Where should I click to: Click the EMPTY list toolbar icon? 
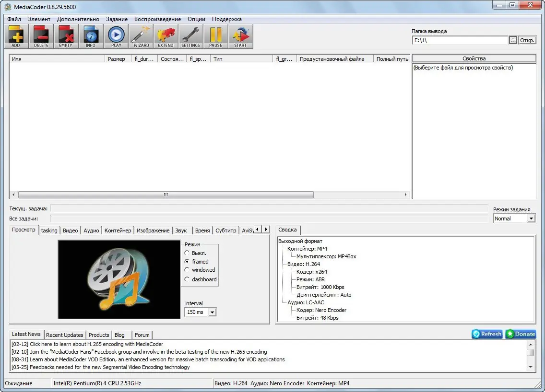pyautogui.click(x=66, y=36)
